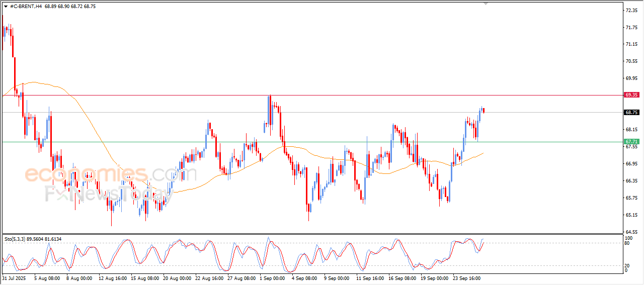Click the 27 Aug 08:00 time label

click(x=240, y=277)
